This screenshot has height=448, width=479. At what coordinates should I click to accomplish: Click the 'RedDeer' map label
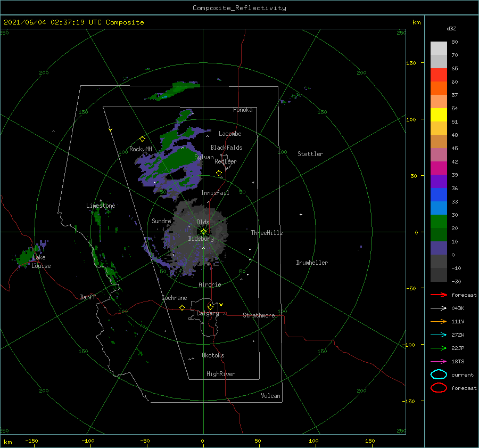coord(226,161)
